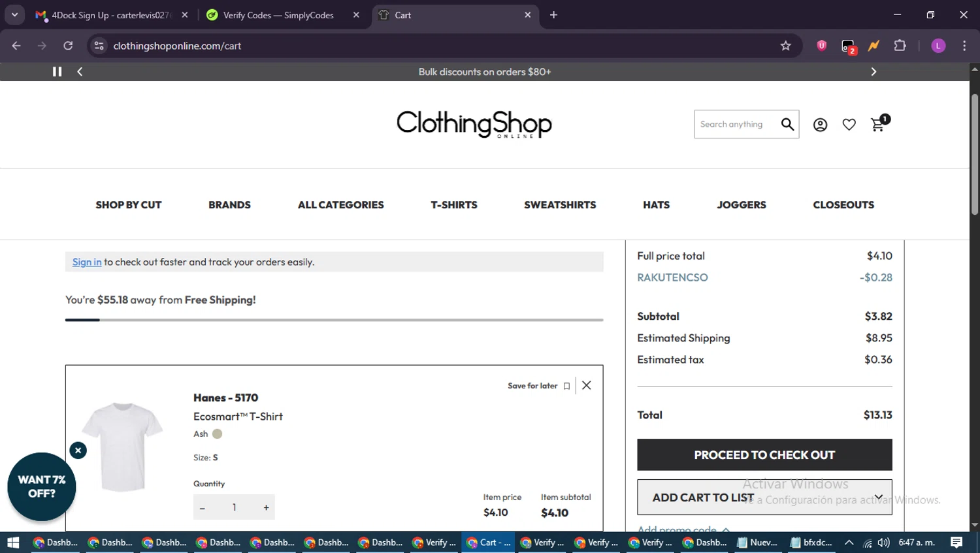Viewport: 980px width, 553px height.
Task: Pause the announcement banner rotation
Action: coord(57,72)
